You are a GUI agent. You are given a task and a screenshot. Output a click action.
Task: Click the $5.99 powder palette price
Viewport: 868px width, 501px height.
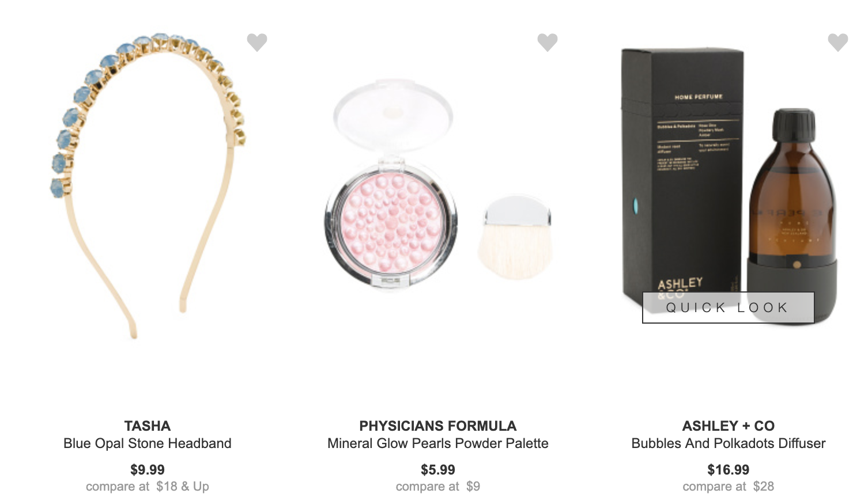click(438, 470)
